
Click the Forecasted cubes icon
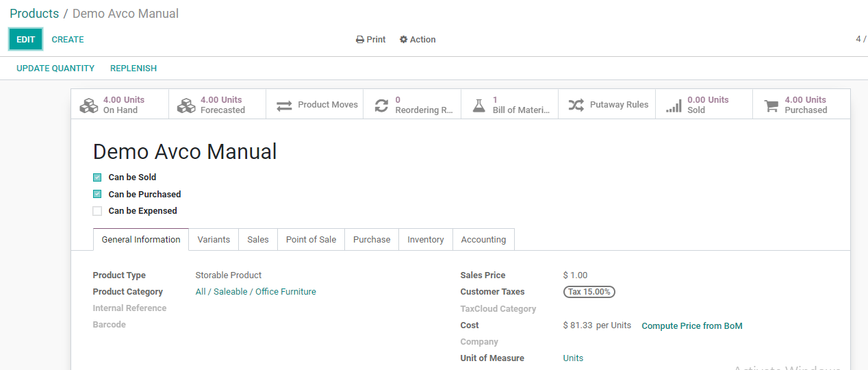[x=186, y=106]
